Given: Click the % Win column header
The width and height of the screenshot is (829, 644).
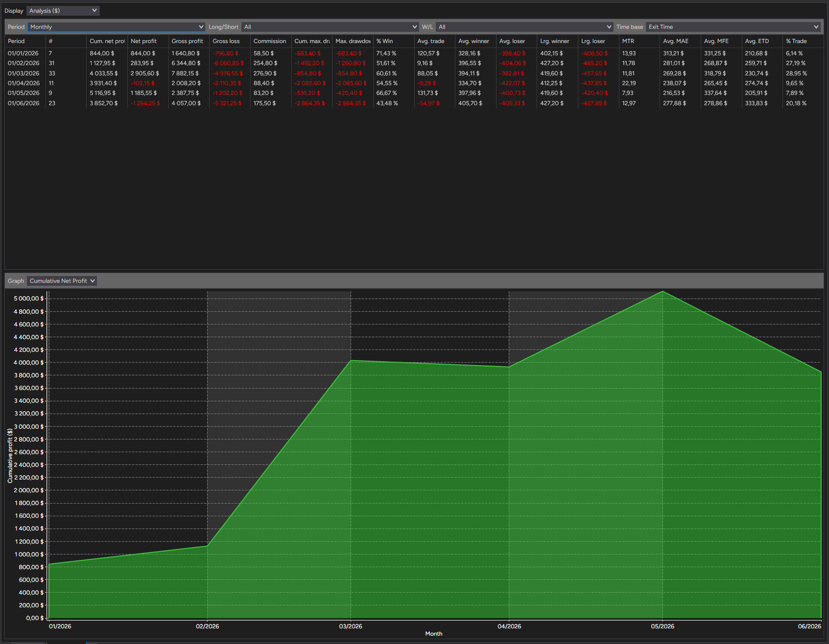Looking at the screenshot, I should tap(394, 41).
